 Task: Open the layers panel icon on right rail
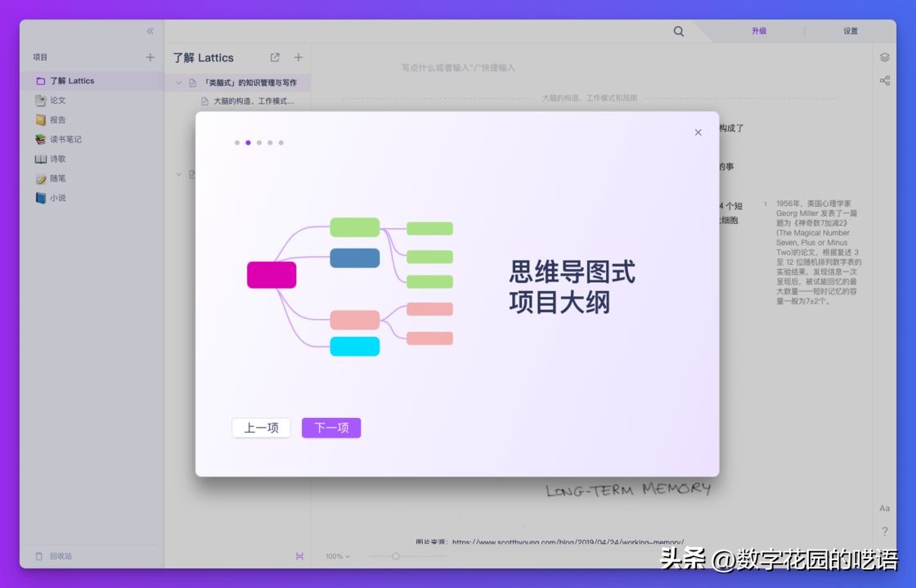tap(884, 57)
